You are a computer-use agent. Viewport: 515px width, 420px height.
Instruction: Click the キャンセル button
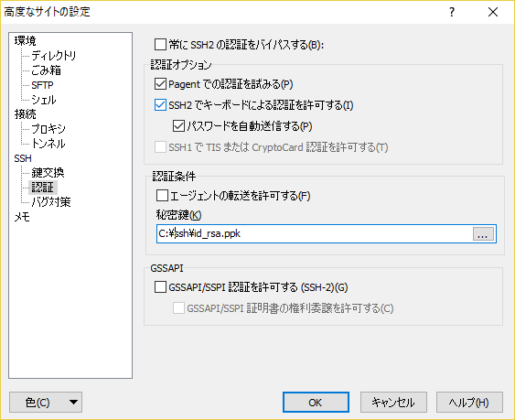click(x=393, y=403)
